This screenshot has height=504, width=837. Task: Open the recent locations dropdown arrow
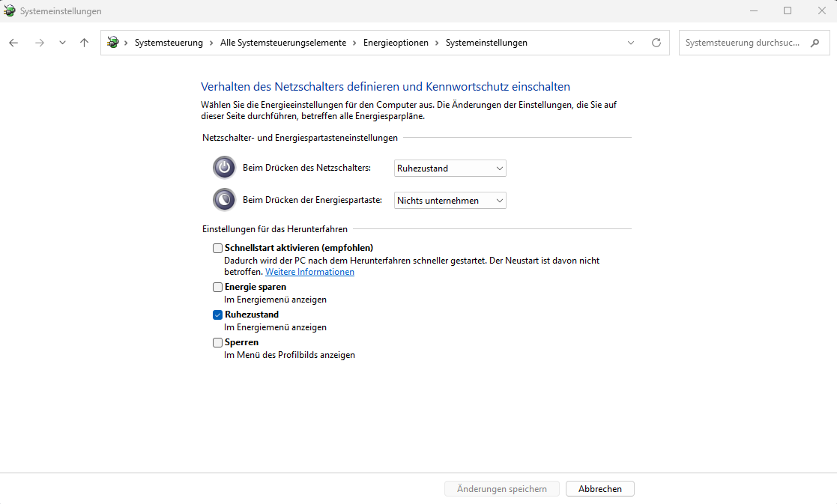[62, 43]
